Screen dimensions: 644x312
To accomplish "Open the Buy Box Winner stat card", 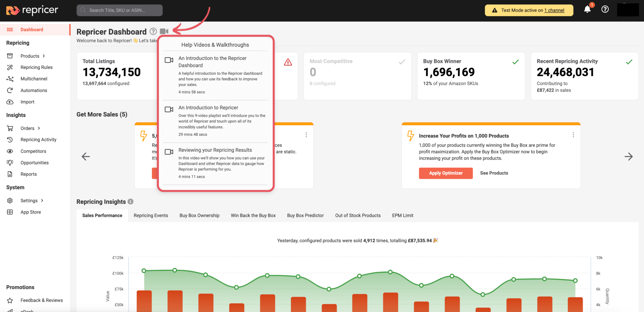I will tap(471, 76).
